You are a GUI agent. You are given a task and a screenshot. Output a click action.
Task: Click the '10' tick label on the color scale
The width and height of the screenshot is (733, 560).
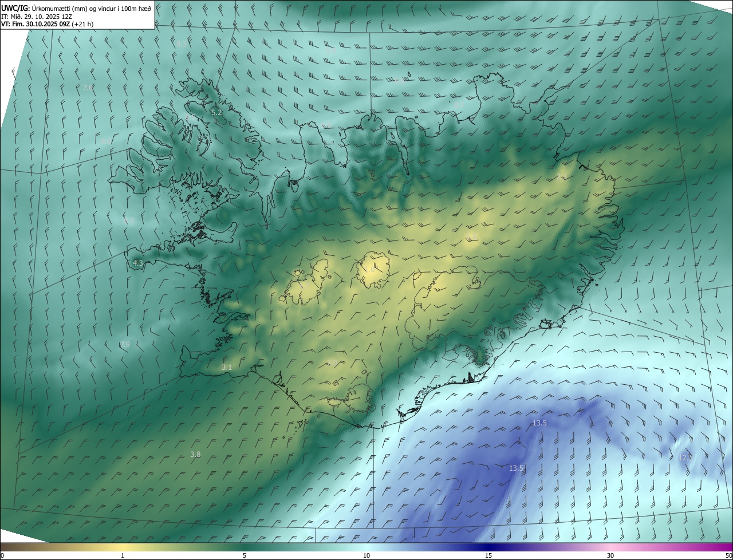366,555
